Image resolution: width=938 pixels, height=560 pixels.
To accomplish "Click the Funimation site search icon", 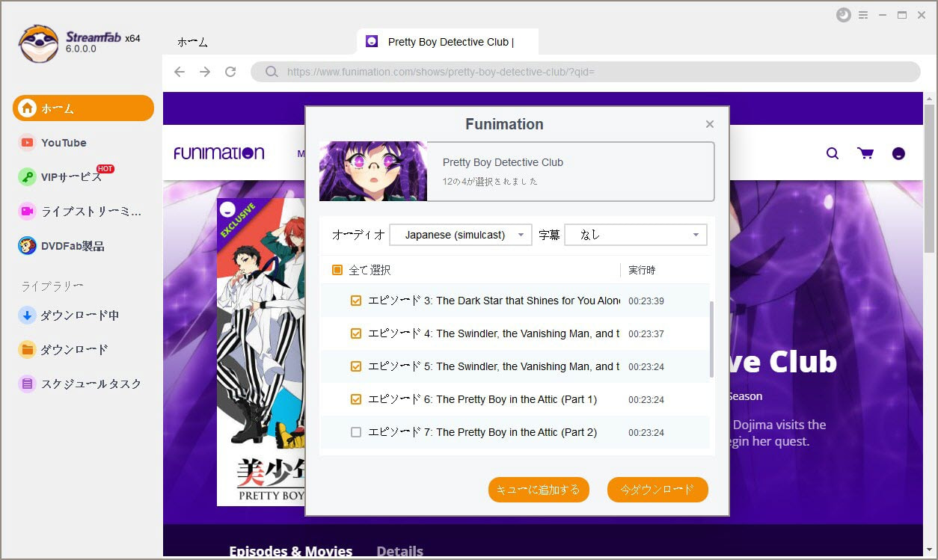I will 833,153.
